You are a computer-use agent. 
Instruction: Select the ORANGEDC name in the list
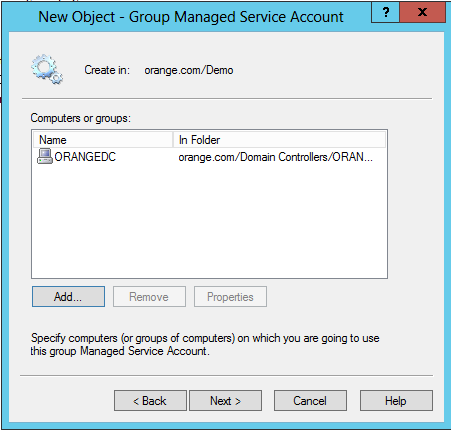(85, 157)
